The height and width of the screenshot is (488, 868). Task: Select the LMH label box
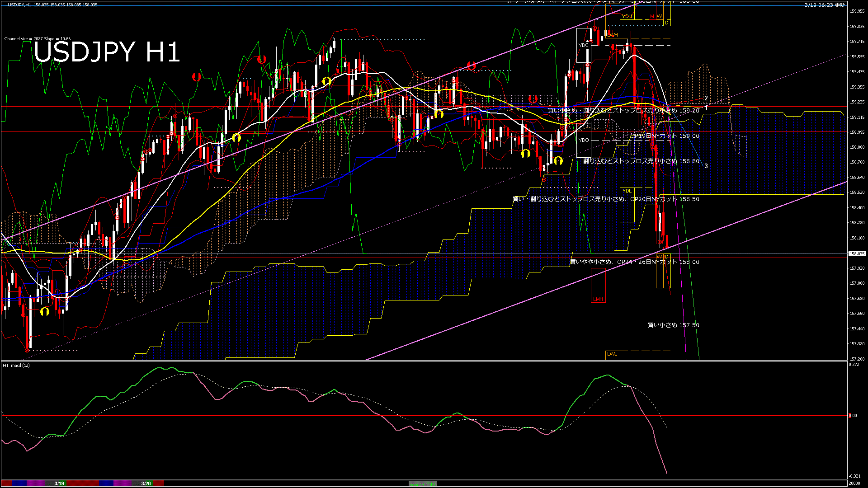598,299
